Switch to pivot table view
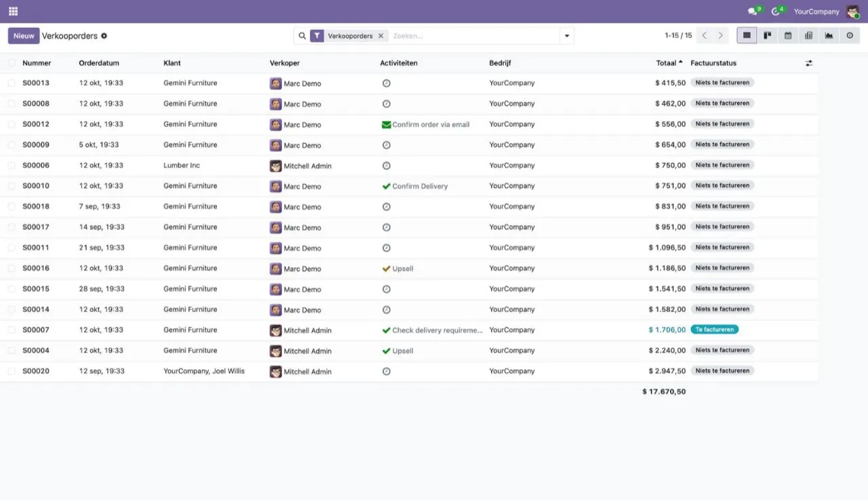Image resolution: width=868 pixels, height=500 pixels. 808,36
